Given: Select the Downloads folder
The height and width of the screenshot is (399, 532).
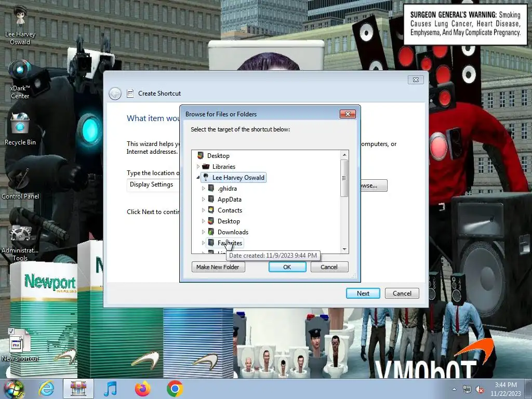Looking at the screenshot, I should tap(233, 232).
